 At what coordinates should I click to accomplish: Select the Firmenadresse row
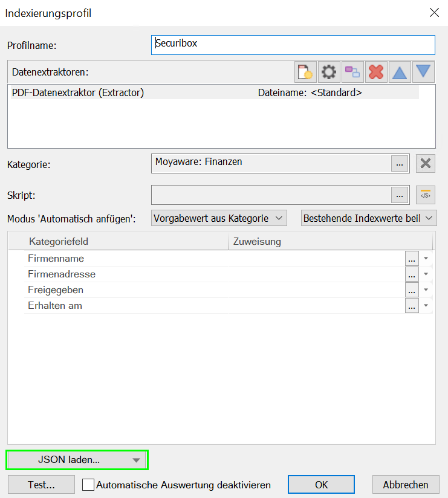[x=228, y=274]
